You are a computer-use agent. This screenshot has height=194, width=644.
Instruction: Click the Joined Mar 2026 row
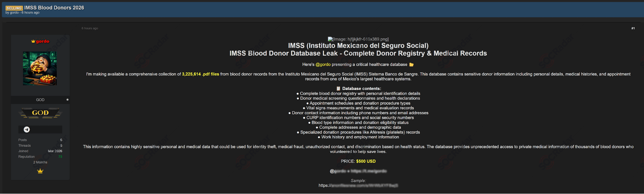pos(40,151)
